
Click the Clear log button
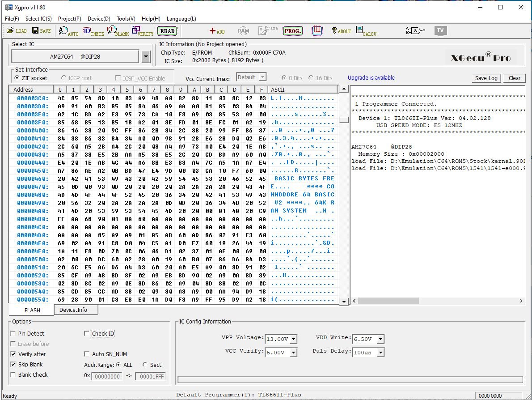[515, 78]
